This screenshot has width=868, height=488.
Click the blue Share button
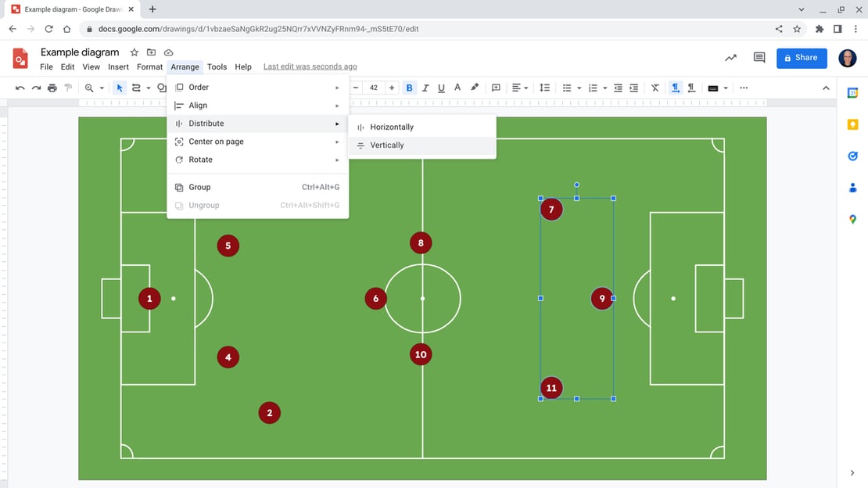(801, 58)
